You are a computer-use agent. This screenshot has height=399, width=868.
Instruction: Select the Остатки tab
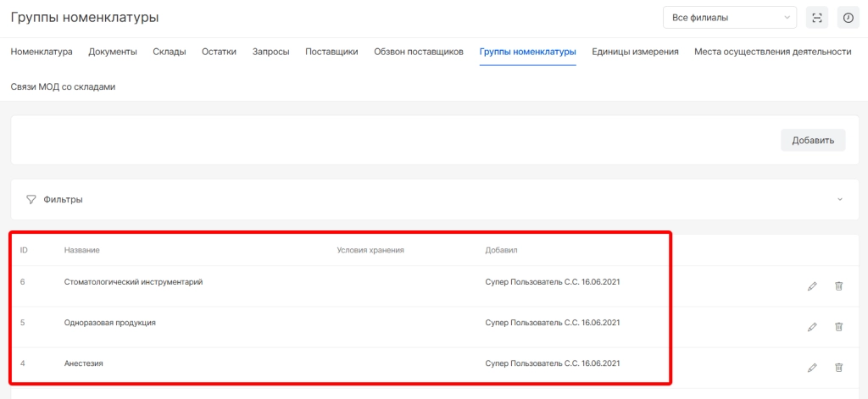[219, 52]
